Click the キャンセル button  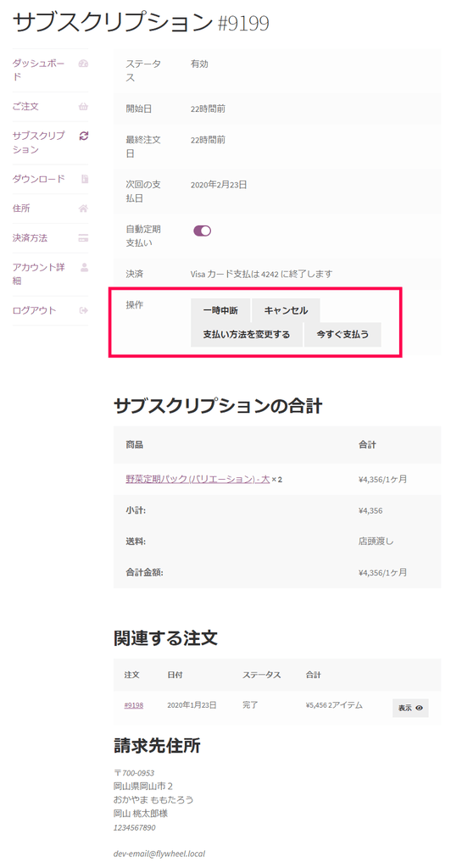coord(286,310)
